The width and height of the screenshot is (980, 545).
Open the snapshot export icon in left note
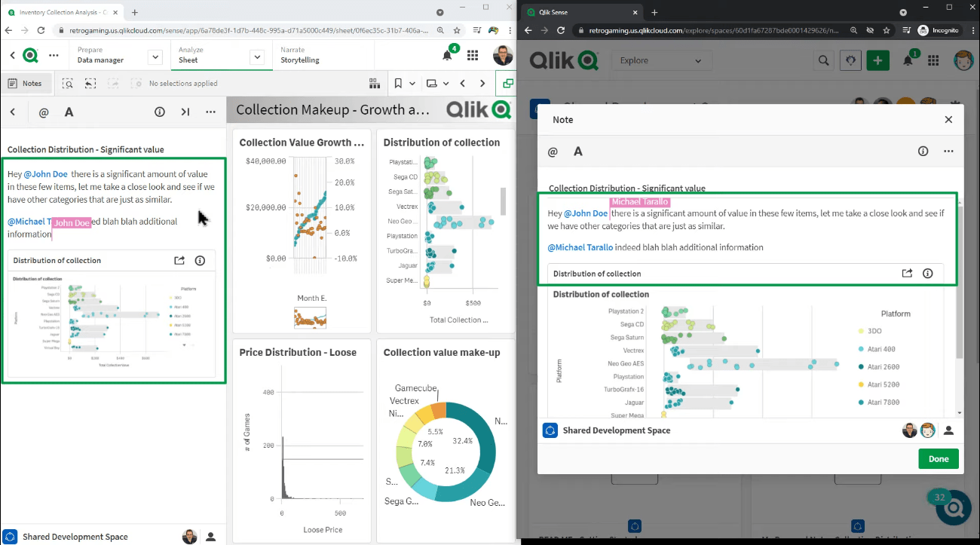pos(179,260)
